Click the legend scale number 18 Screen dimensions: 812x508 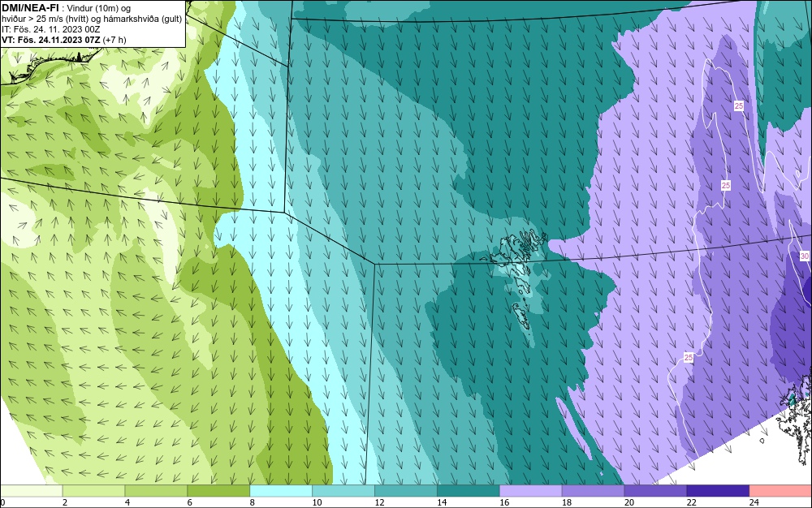pyautogui.click(x=567, y=502)
